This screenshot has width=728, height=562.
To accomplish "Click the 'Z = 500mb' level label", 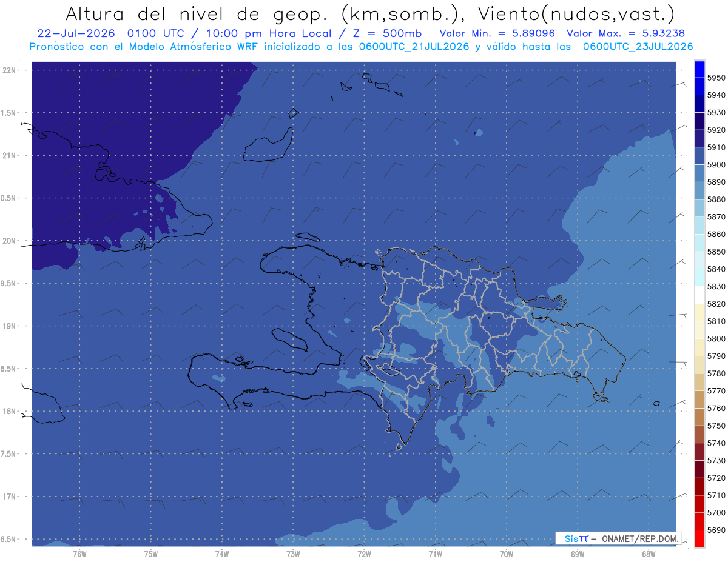I will [386, 33].
